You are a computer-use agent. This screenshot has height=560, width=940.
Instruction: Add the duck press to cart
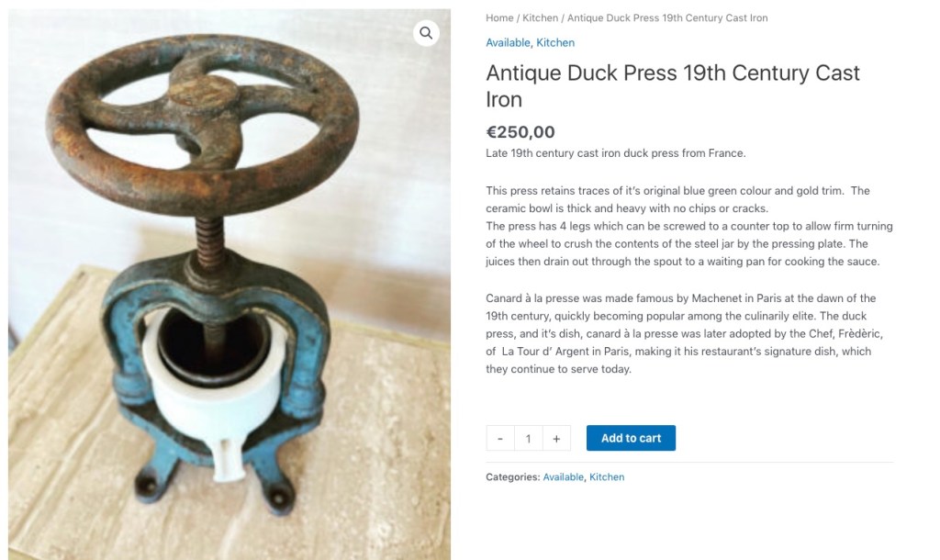pos(631,438)
